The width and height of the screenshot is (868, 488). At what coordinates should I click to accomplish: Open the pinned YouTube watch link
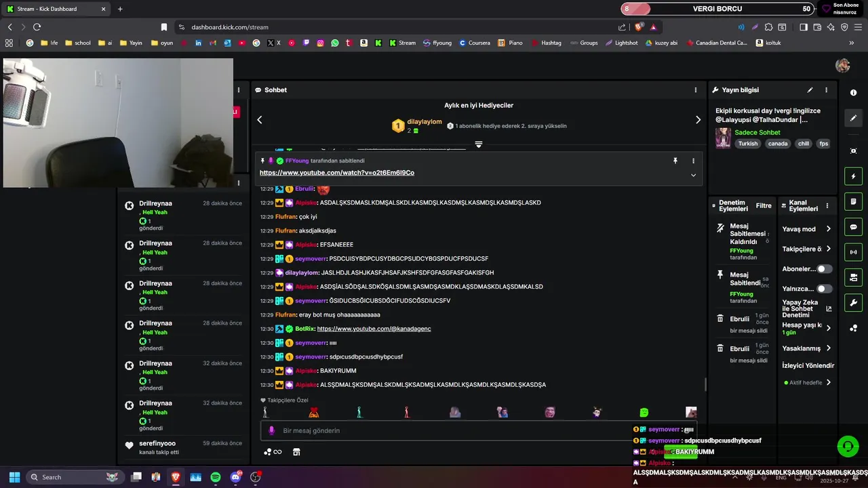click(x=337, y=173)
